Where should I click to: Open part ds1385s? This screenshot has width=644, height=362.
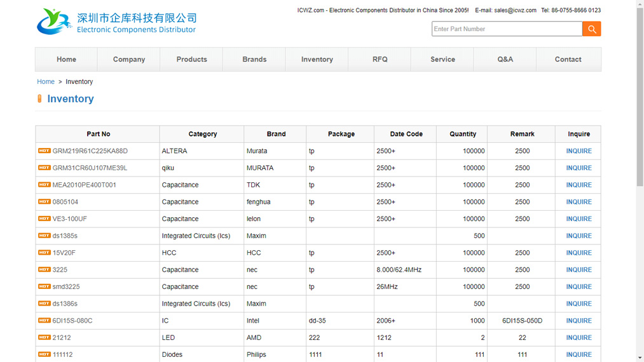(x=65, y=236)
